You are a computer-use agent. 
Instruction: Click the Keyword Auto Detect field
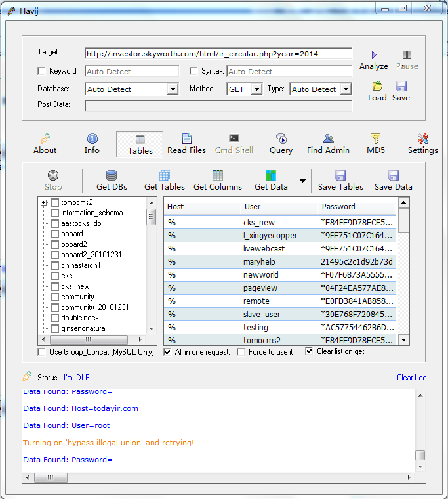point(132,72)
